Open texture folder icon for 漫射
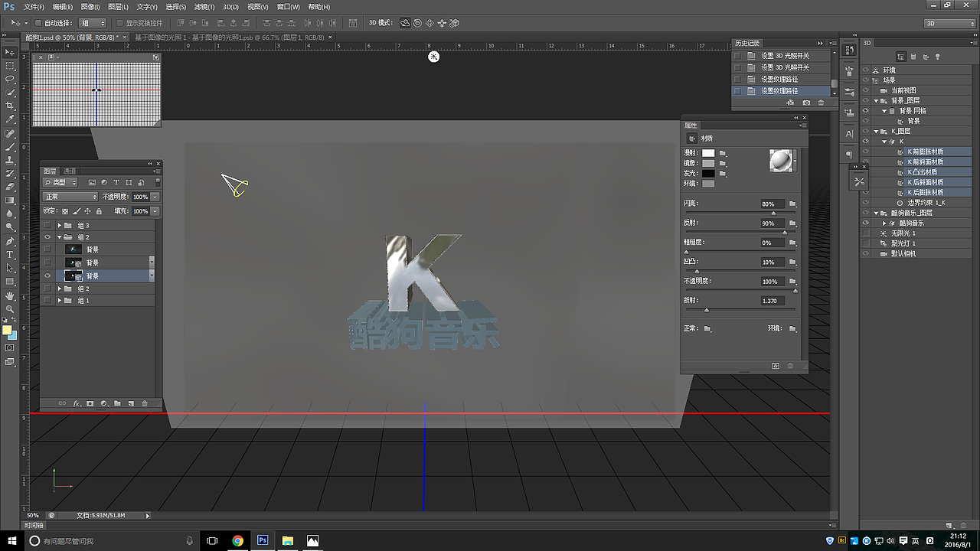Screen dimensions: 980x551 722,153
